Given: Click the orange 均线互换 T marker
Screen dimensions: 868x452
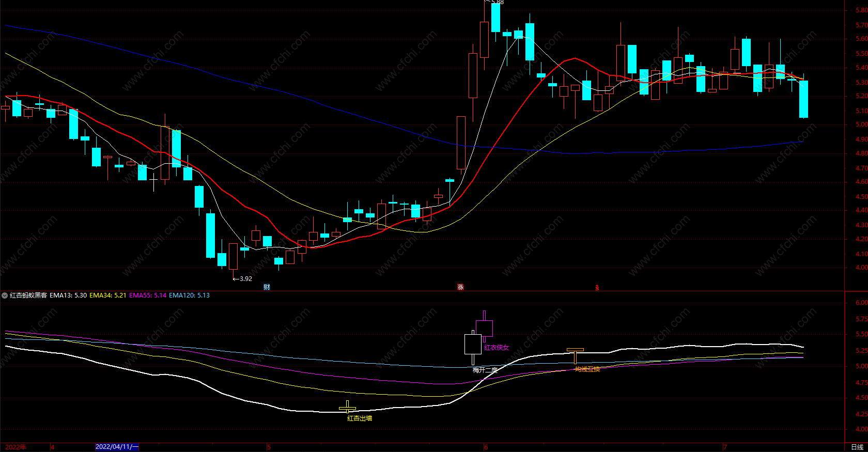Looking at the screenshot, I should click(x=575, y=356).
